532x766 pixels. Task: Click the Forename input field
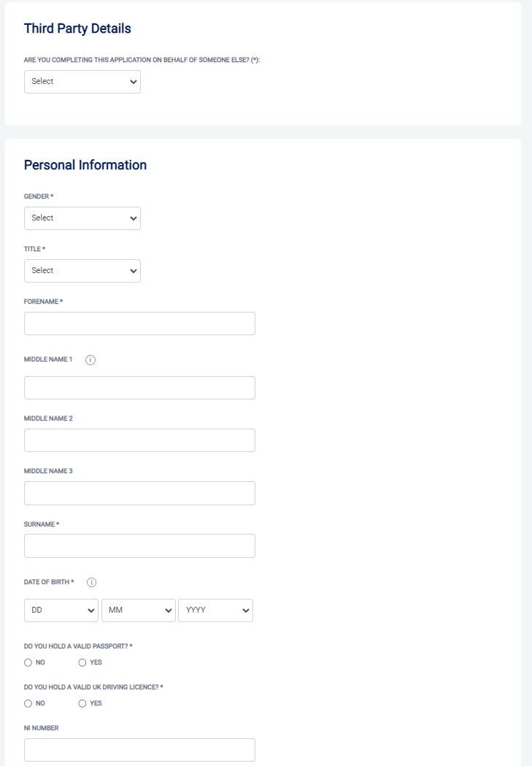(x=139, y=323)
